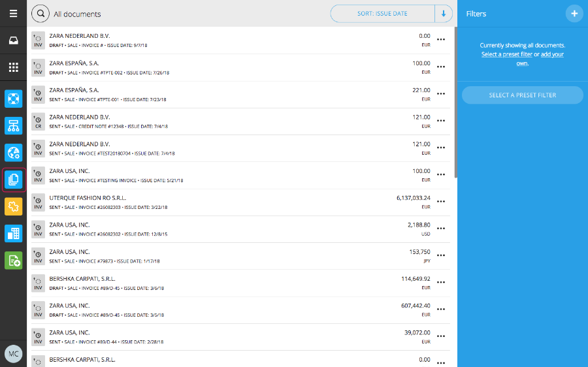Click INV icon of 9/7/18 draft invoice
Viewport: 588px width, 367px height.
point(38,40)
